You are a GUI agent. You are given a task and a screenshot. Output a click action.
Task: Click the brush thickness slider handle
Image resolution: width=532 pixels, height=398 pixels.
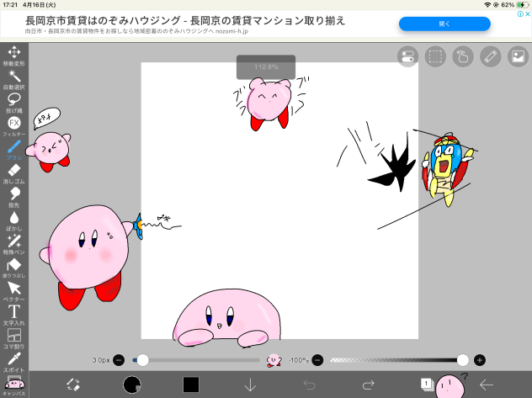point(143,360)
